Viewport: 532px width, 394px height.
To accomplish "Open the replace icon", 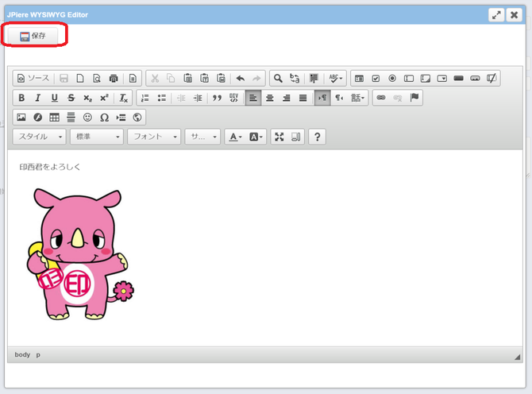I will [x=295, y=79].
